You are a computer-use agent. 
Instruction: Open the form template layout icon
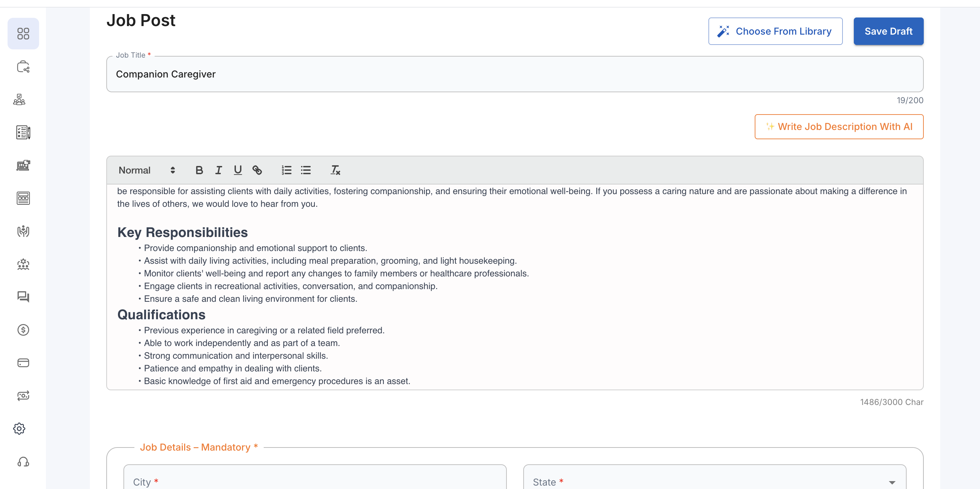(x=23, y=198)
